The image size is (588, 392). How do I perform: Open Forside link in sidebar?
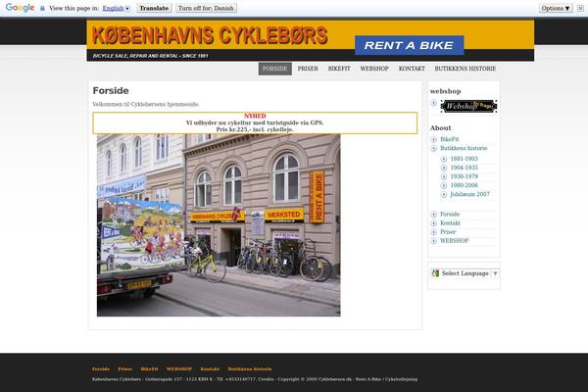(450, 215)
